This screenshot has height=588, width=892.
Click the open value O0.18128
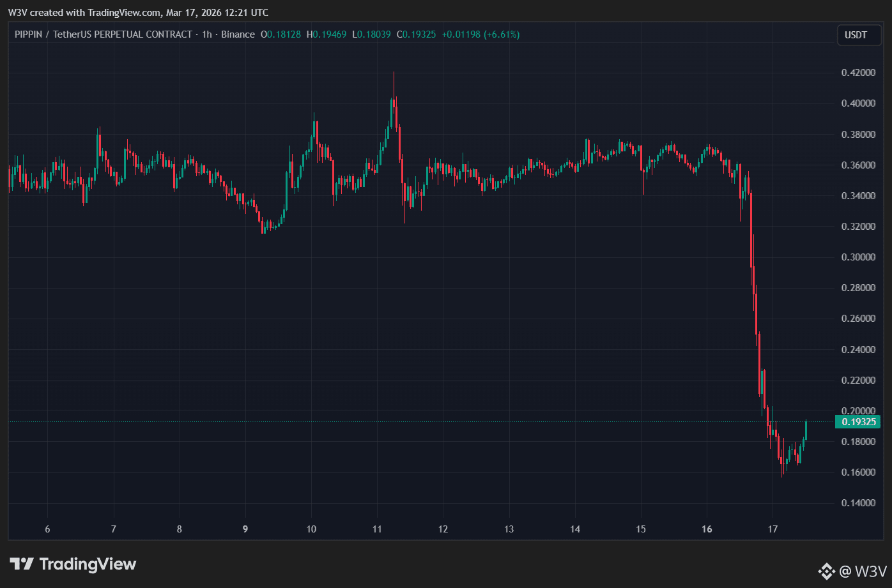281,34
